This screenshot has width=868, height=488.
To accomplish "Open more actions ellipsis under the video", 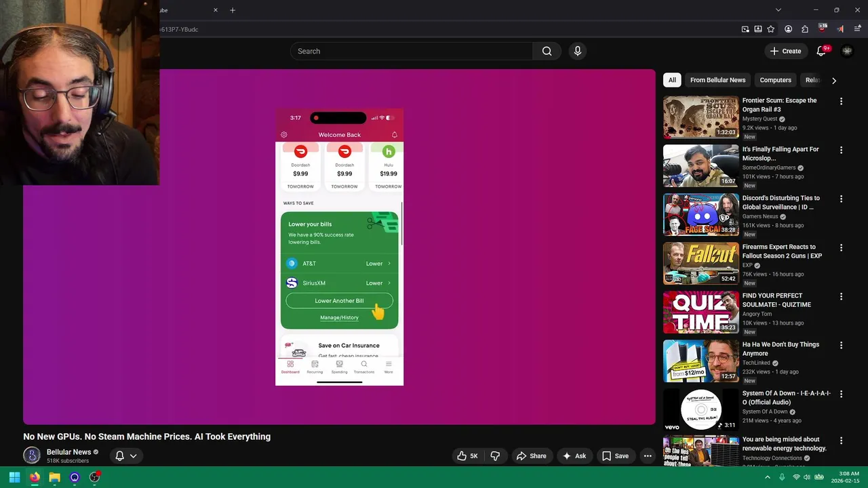I will click(648, 456).
